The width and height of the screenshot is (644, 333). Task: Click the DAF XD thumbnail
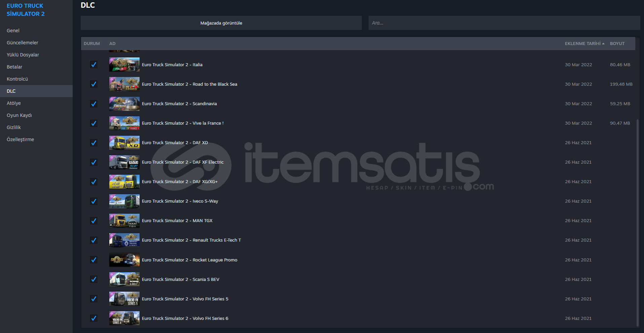(x=124, y=142)
